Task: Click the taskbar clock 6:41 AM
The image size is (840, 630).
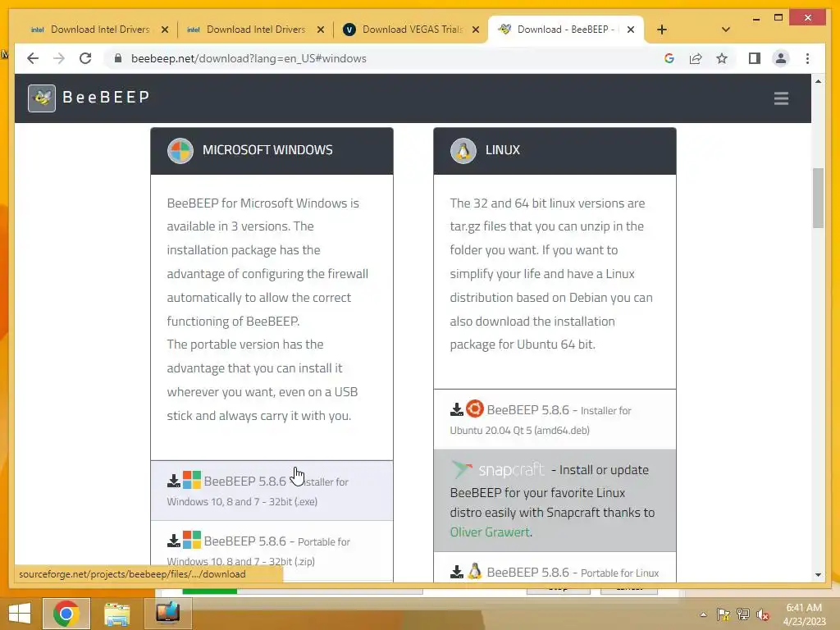Action: pos(804,608)
